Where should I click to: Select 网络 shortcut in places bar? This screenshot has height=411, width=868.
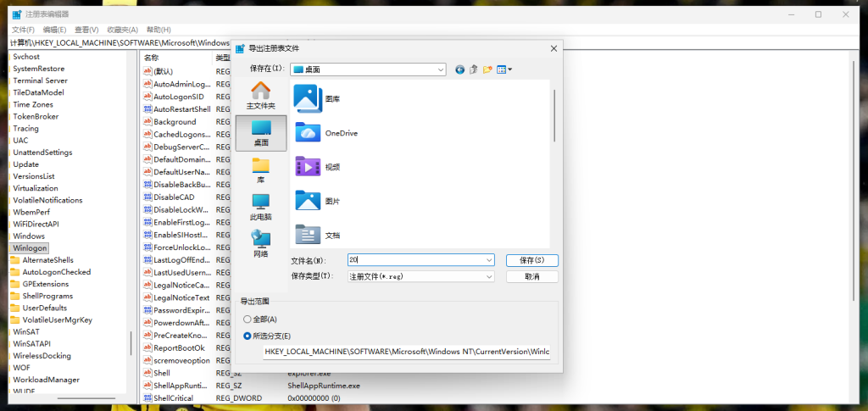click(261, 245)
